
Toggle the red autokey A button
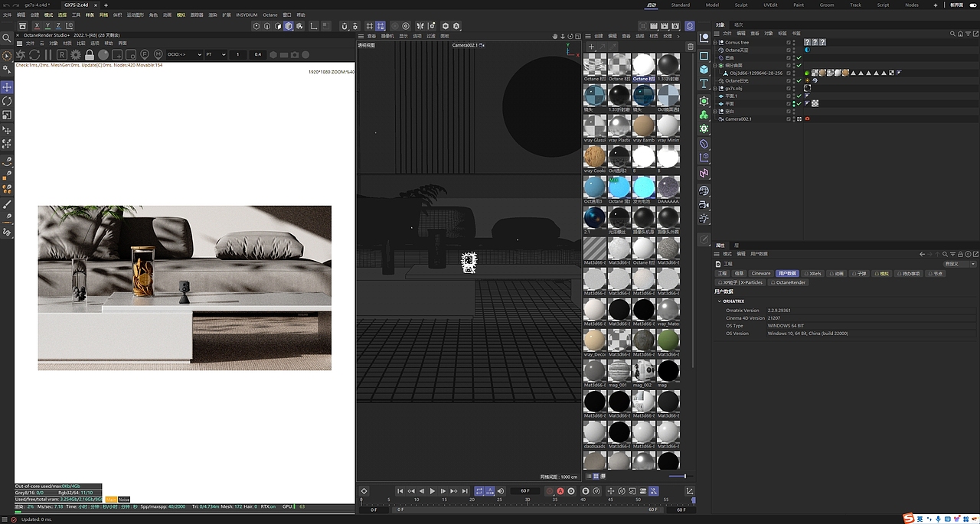(x=560, y=491)
